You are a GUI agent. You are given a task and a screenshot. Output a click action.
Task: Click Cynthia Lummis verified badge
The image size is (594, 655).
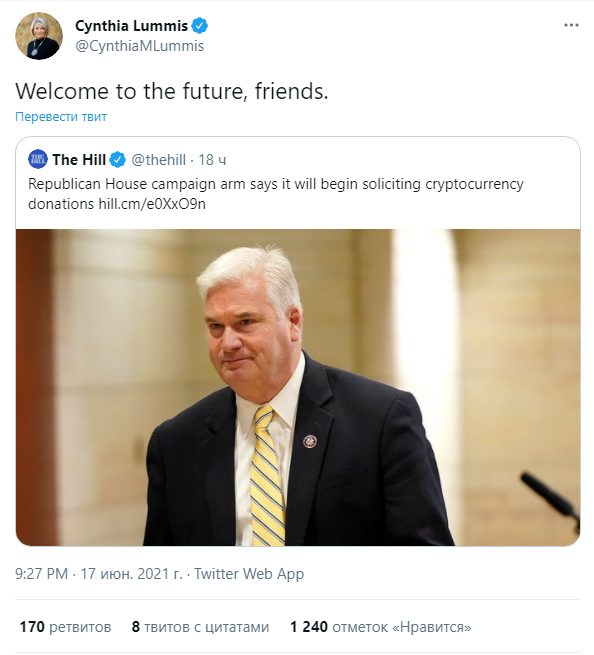click(200, 25)
